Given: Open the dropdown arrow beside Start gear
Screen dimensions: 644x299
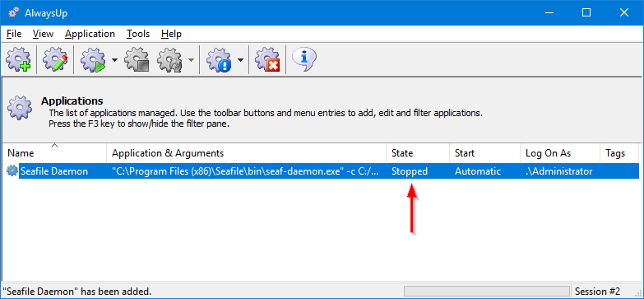Looking at the screenshot, I should [114, 60].
